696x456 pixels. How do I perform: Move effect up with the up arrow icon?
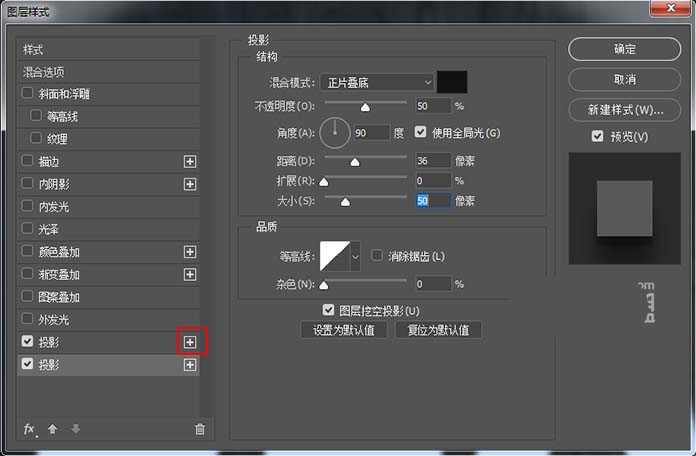[52, 429]
